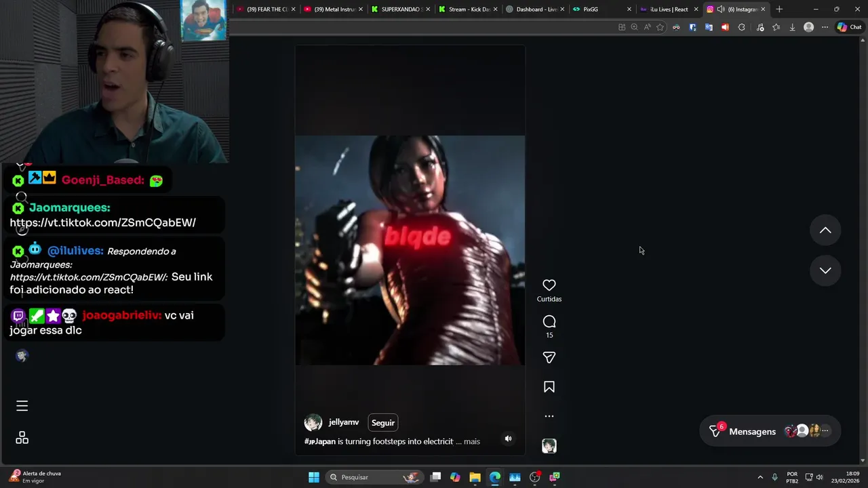Open the Edge profile avatar

(808, 27)
